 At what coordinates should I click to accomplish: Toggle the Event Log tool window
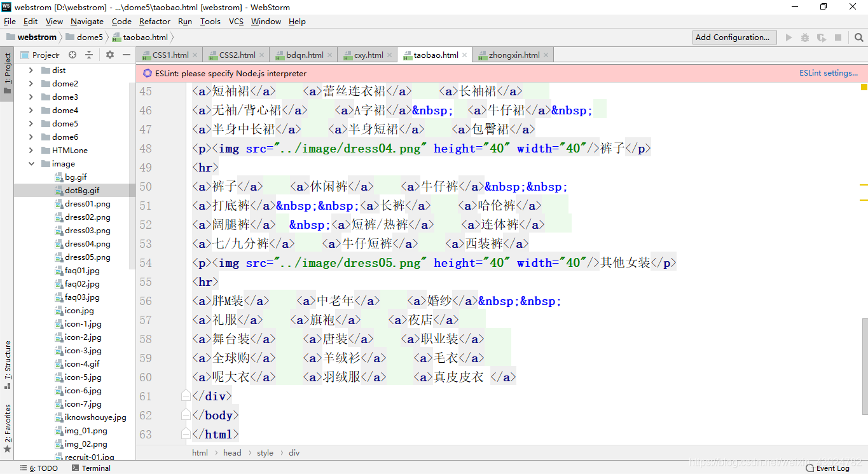click(x=827, y=468)
